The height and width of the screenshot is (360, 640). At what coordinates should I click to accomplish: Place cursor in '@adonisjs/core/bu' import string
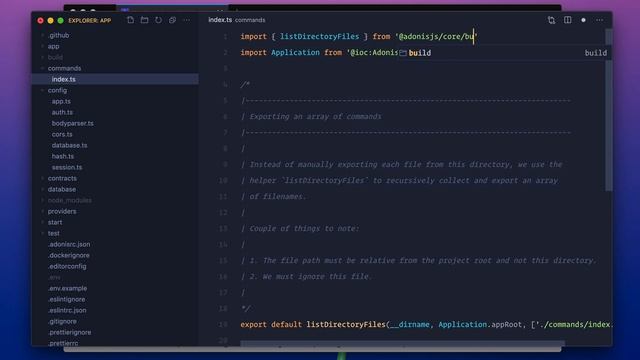(436, 37)
